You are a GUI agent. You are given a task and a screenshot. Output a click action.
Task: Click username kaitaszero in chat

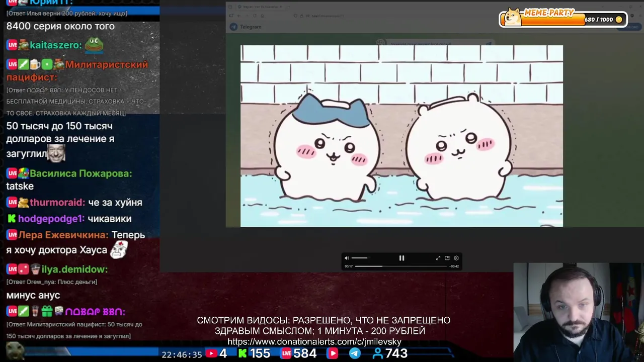tap(55, 45)
